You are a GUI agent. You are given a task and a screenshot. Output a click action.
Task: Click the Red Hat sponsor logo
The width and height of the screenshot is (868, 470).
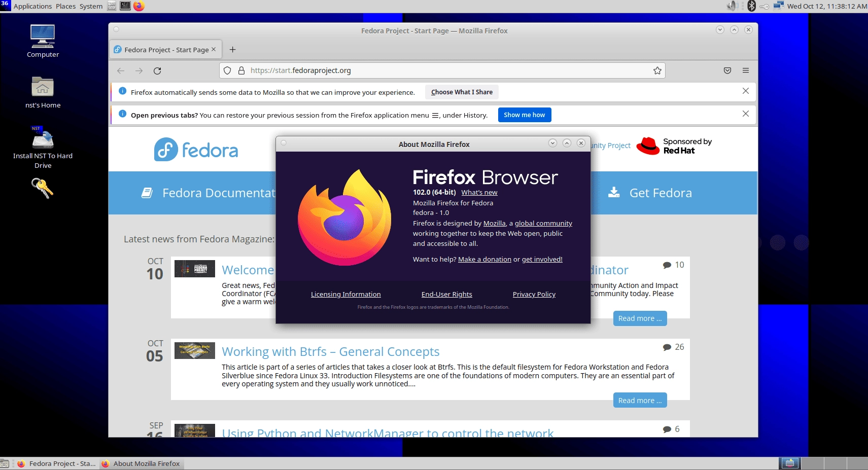[x=674, y=146]
